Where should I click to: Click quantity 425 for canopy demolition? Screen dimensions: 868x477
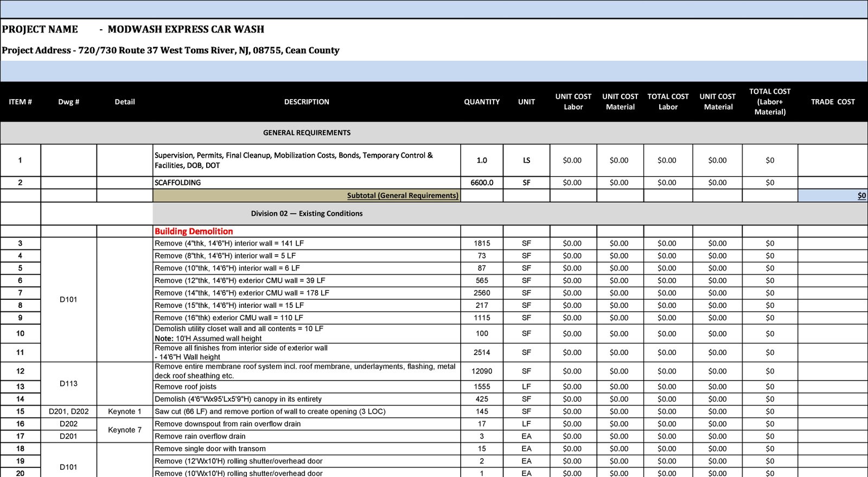click(x=482, y=399)
